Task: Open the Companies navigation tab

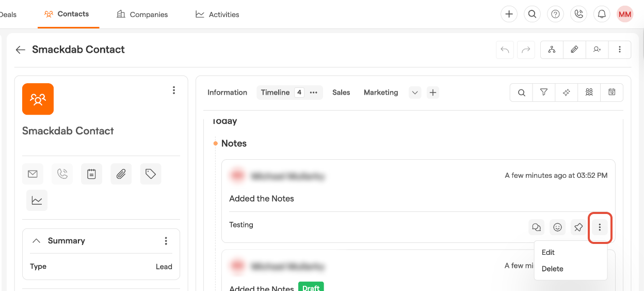Action: 142,14
